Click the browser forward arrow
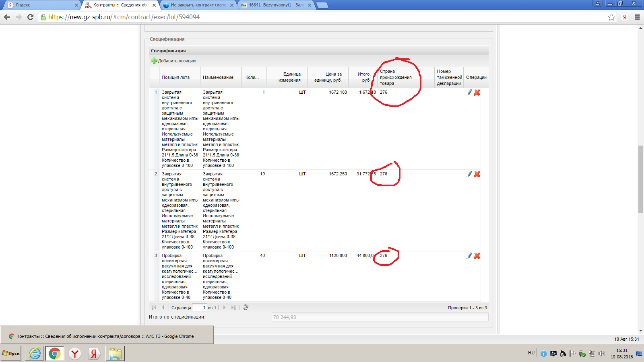 point(19,17)
